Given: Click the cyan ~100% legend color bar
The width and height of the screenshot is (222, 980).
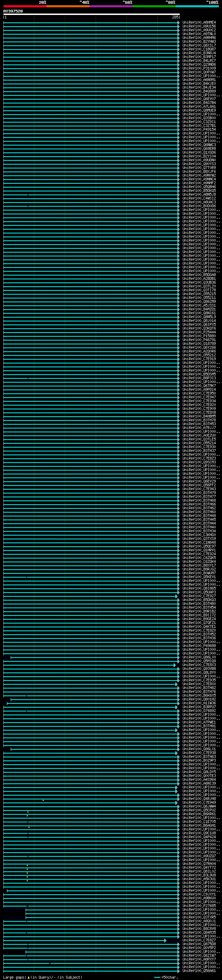Looking at the screenshot, I should coord(197,6).
